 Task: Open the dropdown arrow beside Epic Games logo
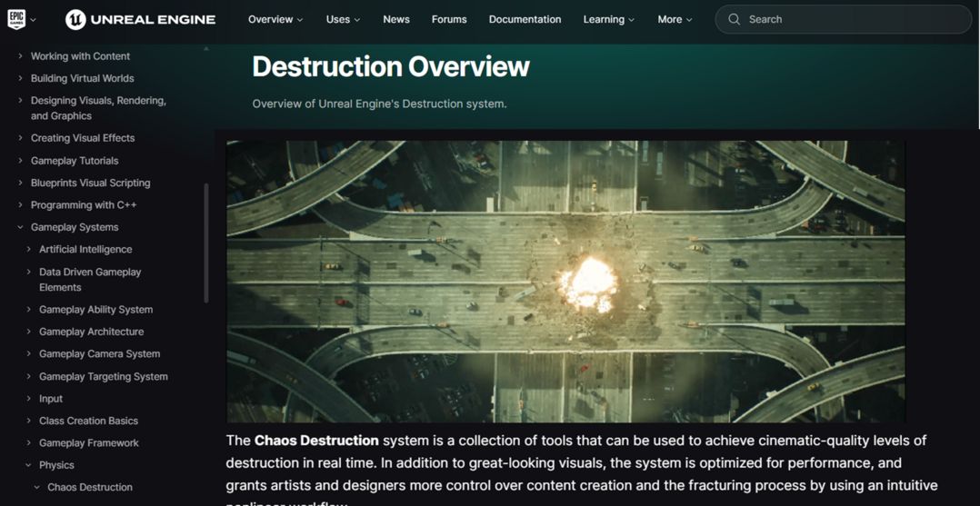tap(33, 20)
